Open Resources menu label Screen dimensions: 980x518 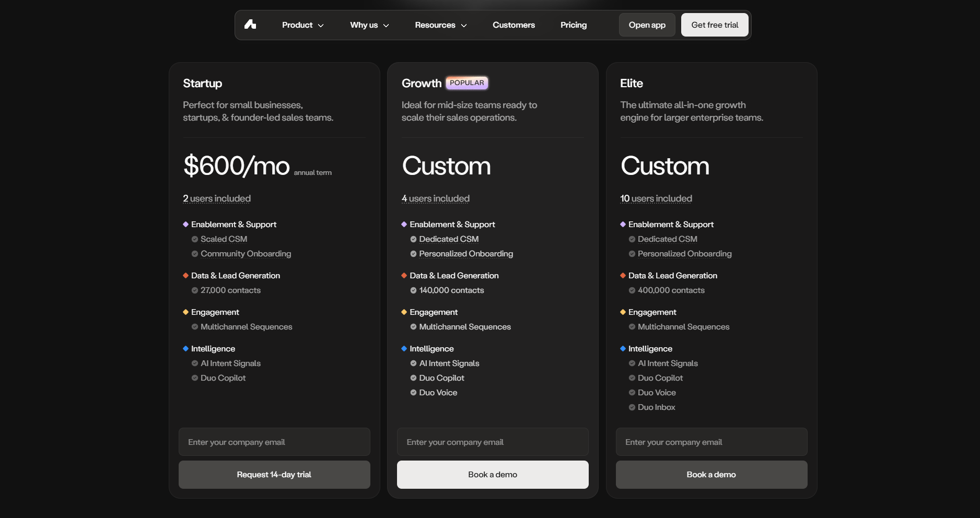435,25
